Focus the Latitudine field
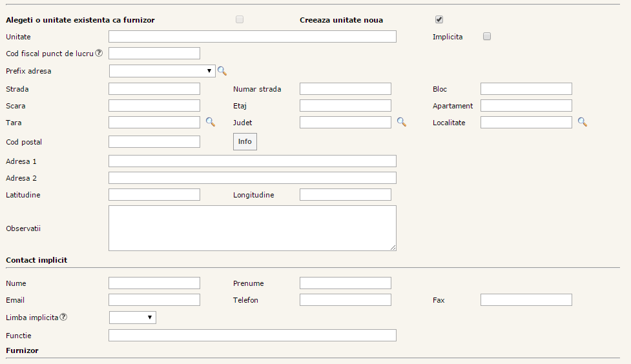This screenshot has width=631, height=364. [x=154, y=195]
